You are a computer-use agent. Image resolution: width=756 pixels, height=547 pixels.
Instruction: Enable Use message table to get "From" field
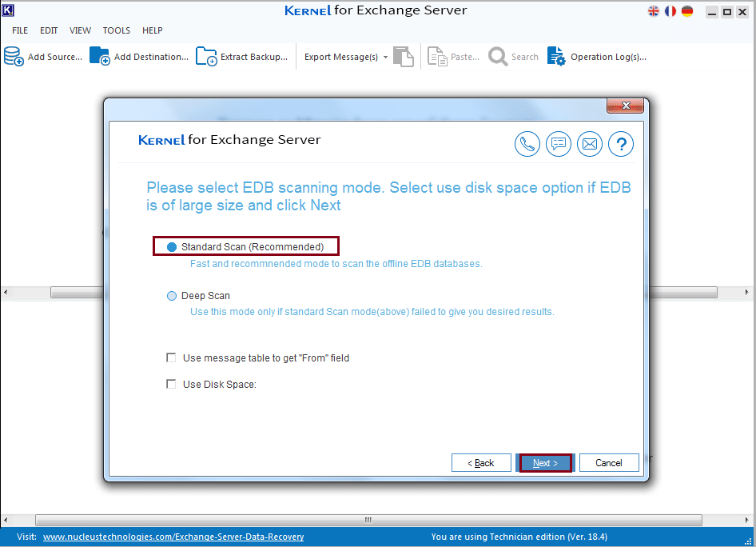pos(171,357)
